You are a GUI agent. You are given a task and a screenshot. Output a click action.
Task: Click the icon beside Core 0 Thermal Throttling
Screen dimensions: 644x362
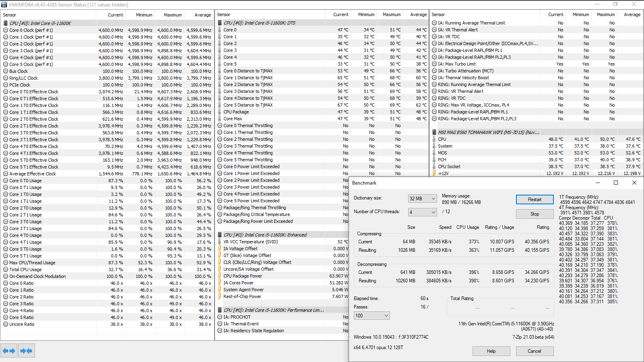(x=220, y=125)
